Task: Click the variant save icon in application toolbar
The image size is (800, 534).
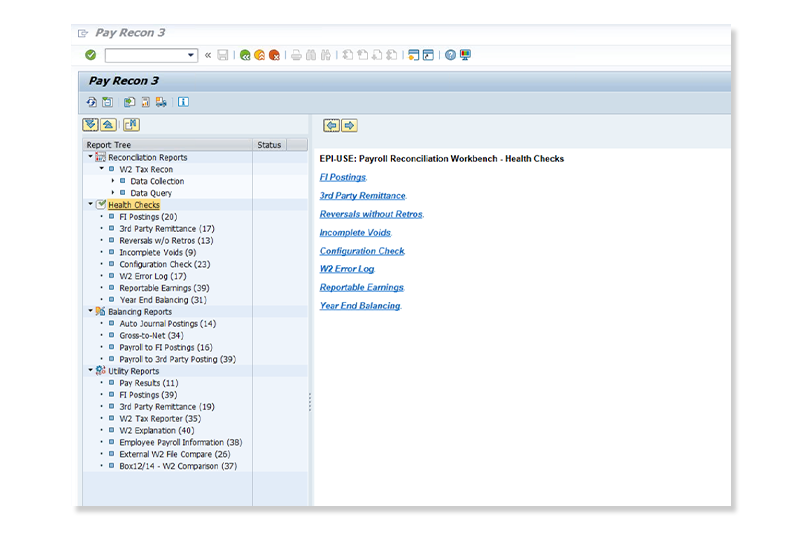Action: [107, 103]
